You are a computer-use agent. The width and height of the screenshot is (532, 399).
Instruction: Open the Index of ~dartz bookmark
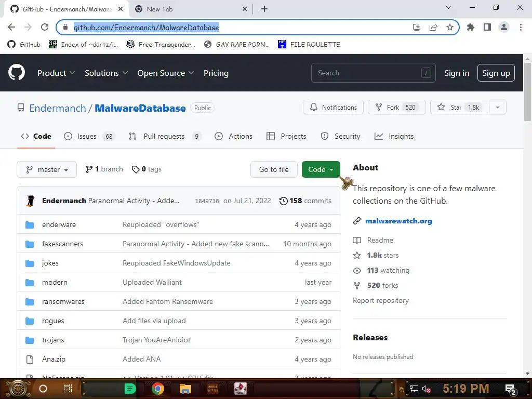coord(84,45)
